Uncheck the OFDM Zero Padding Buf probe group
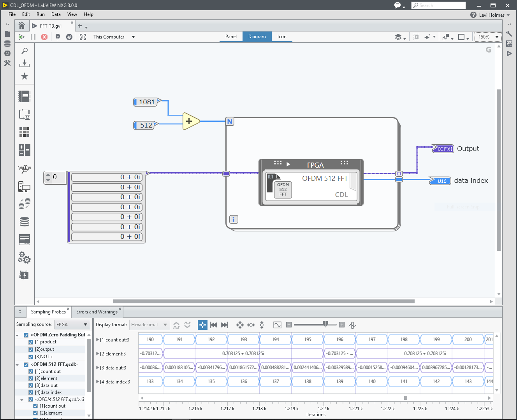 [26, 335]
